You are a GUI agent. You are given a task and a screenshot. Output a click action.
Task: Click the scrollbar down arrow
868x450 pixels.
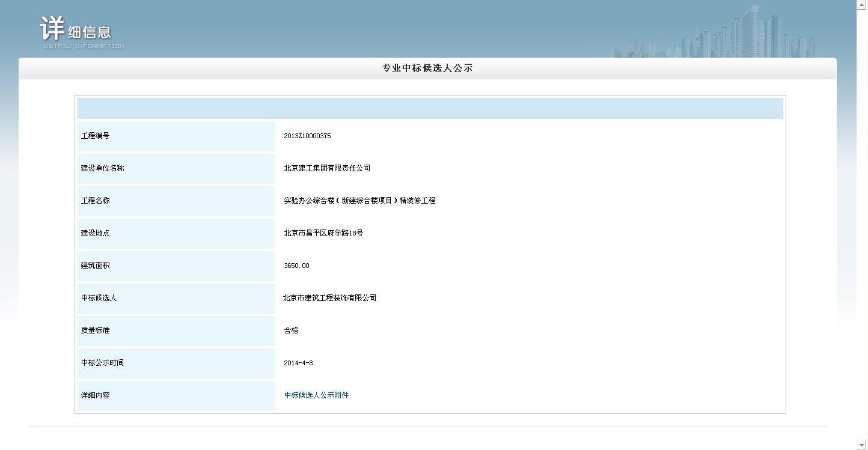tap(861, 445)
